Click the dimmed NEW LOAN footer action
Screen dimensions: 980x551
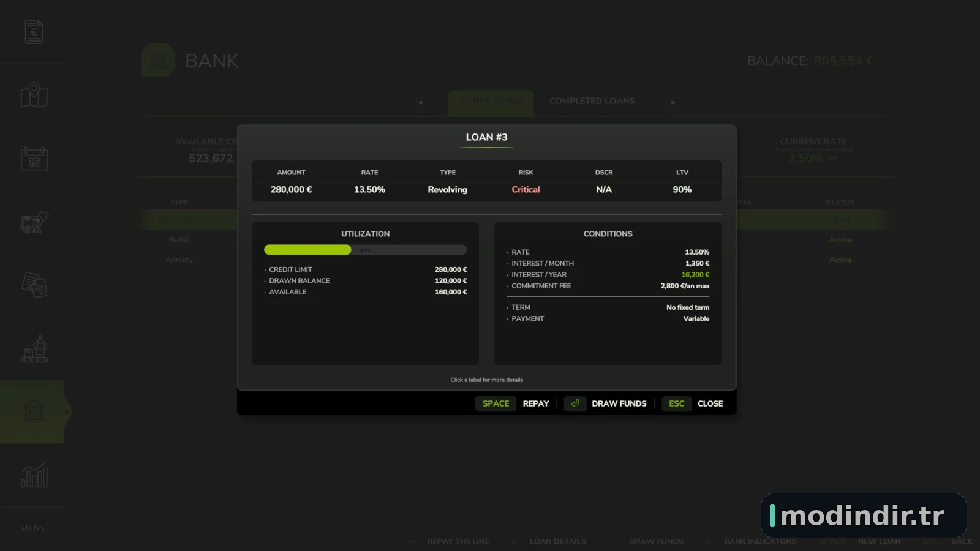[x=879, y=542]
